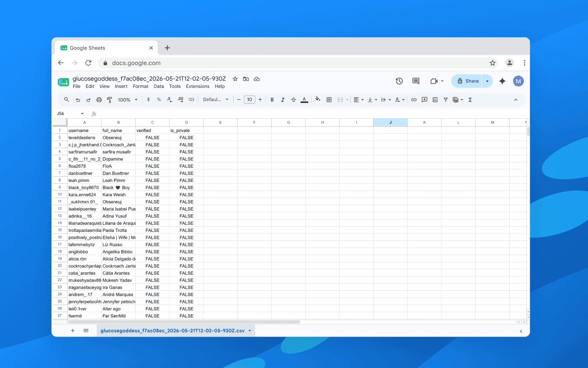Toggle italic formatting
This screenshot has height=368, width=588.
tap(283, 100)
